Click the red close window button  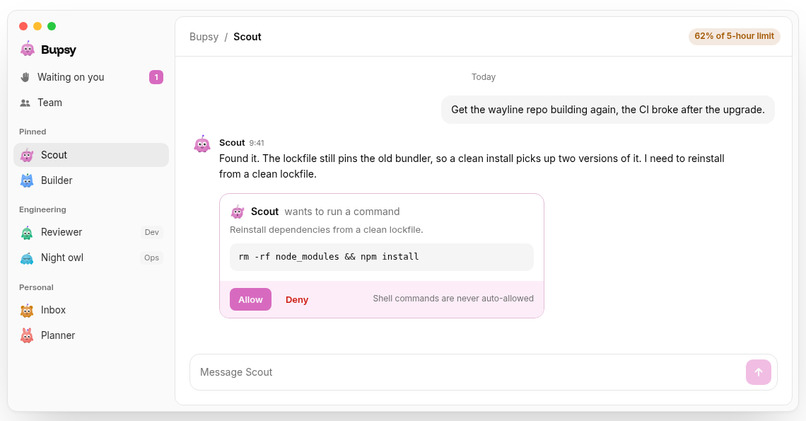point(23,26)
